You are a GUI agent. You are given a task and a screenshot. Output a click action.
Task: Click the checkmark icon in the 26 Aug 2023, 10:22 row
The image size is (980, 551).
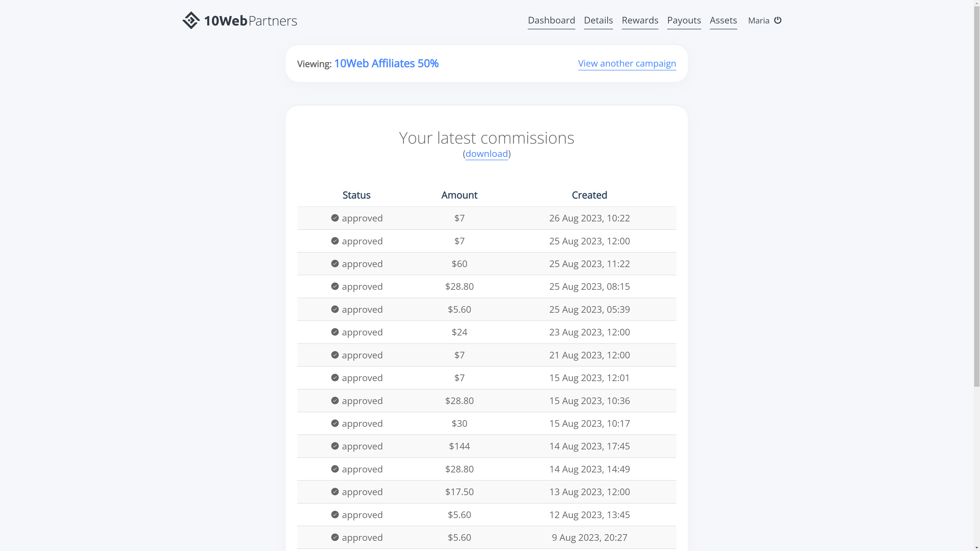(335, 218)
